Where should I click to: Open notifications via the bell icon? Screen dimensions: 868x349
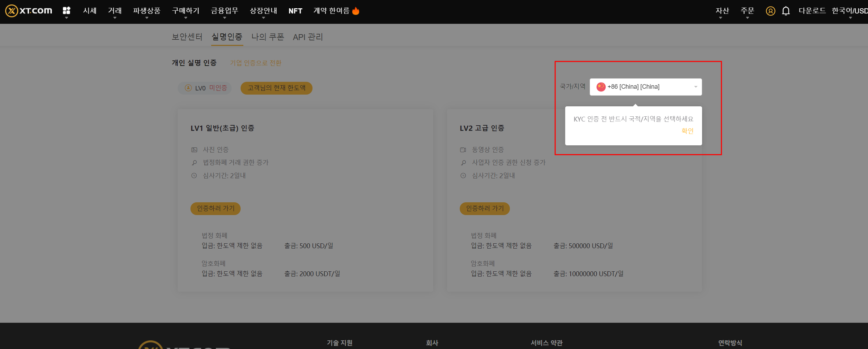click(x=786, y=11)
